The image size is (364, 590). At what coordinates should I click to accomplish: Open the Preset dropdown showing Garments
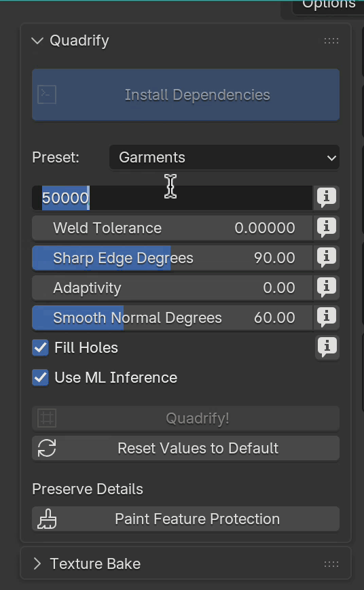coord(225,158)
